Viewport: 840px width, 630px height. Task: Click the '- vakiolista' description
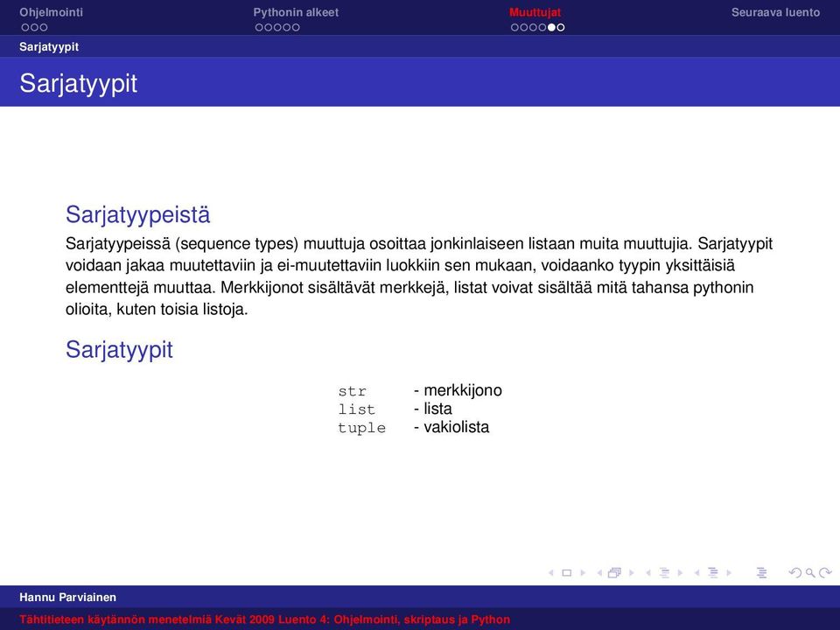(451, 427)
